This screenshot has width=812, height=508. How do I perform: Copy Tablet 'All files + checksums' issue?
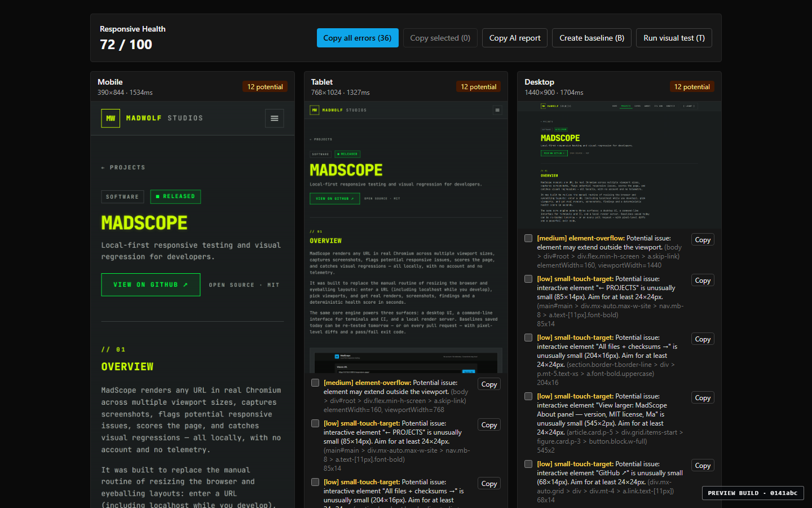pos(489,484)
